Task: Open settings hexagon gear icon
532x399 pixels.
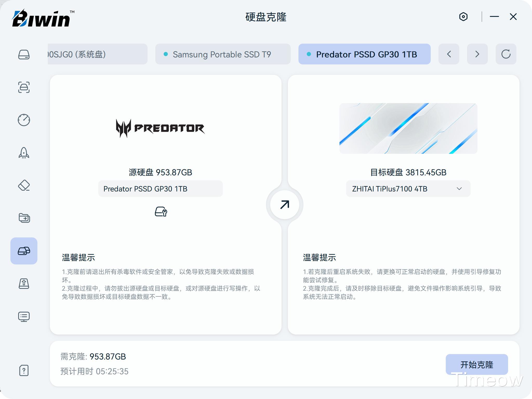Action: pyautogui.click(x=463, y=17)
